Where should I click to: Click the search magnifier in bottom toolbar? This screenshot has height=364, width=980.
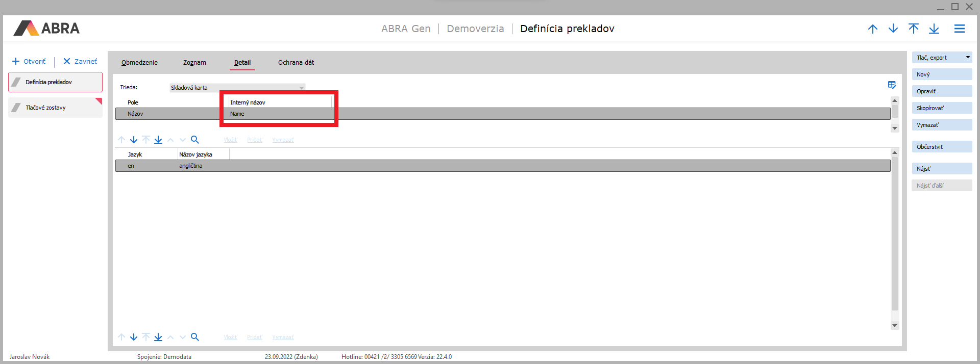(194, 337)
